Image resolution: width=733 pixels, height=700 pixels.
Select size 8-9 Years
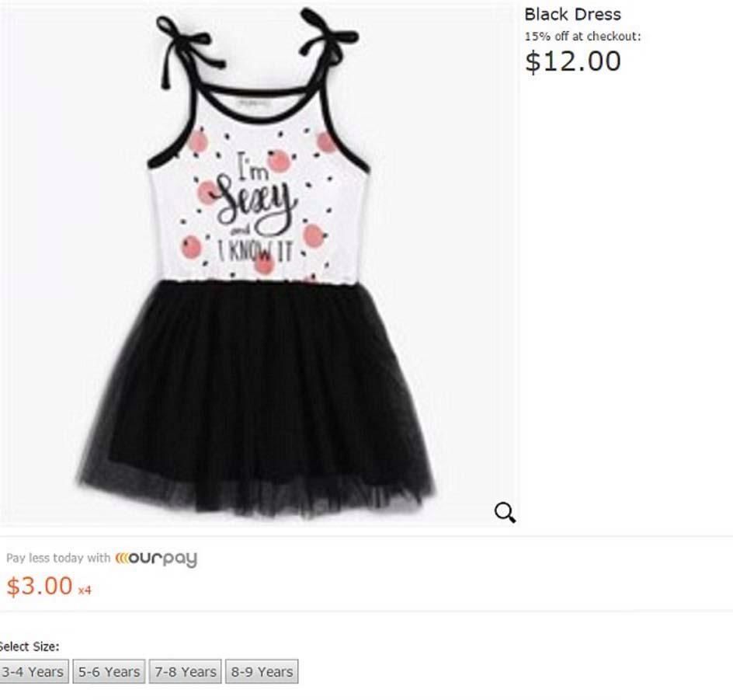click(x=262, y=671)
